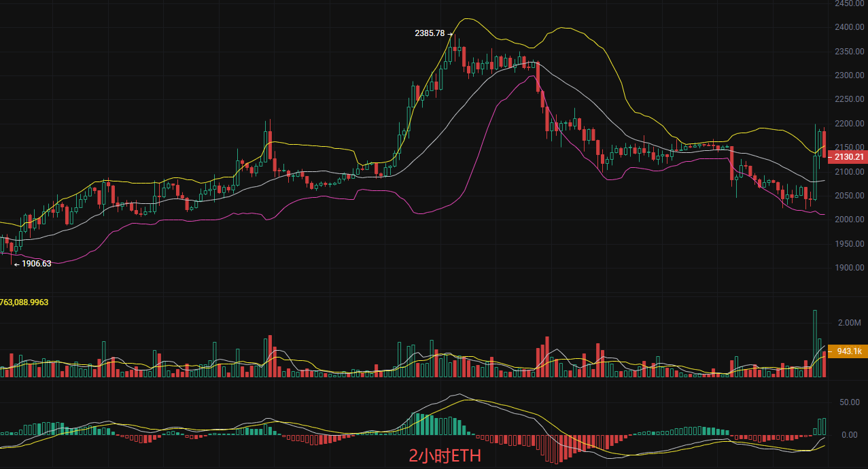868x469 pixels.
Task: Click the 2450.00 price axis label
Action: 848,3
